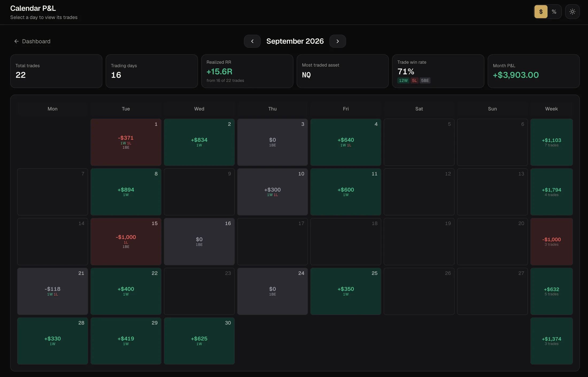
Task: Advance to next month arrow
Action: (x=338, y=41)
